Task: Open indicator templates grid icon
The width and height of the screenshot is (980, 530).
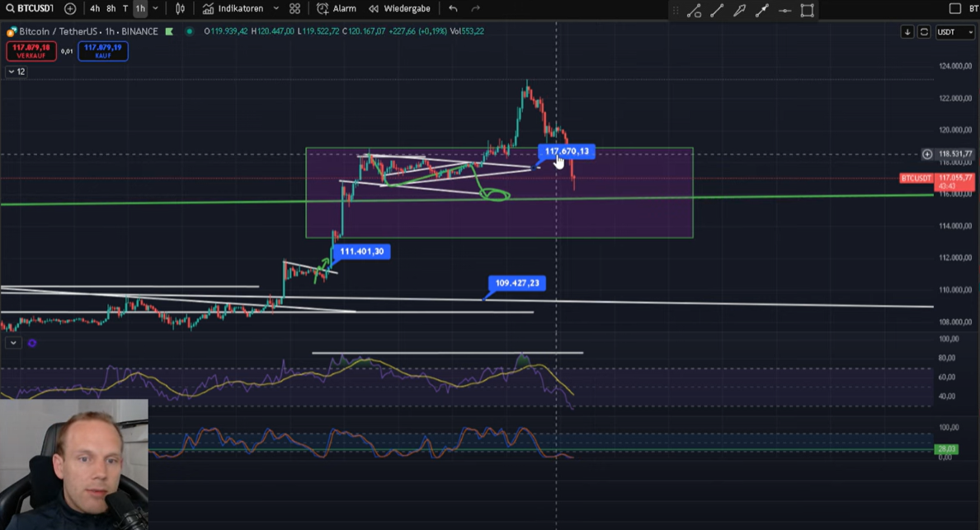Action: pos(294,9)
